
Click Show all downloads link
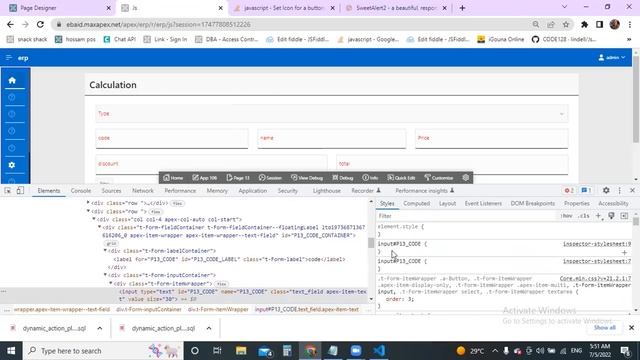coord(604,328)
